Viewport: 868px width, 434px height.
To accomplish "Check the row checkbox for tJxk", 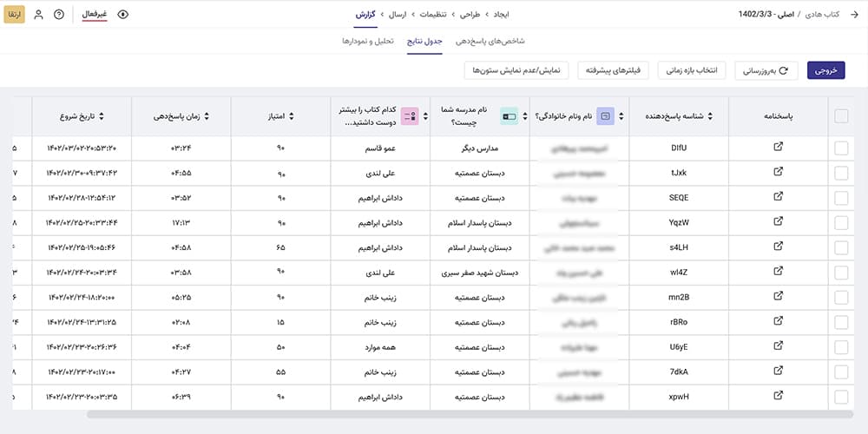I will pos(841,173).
